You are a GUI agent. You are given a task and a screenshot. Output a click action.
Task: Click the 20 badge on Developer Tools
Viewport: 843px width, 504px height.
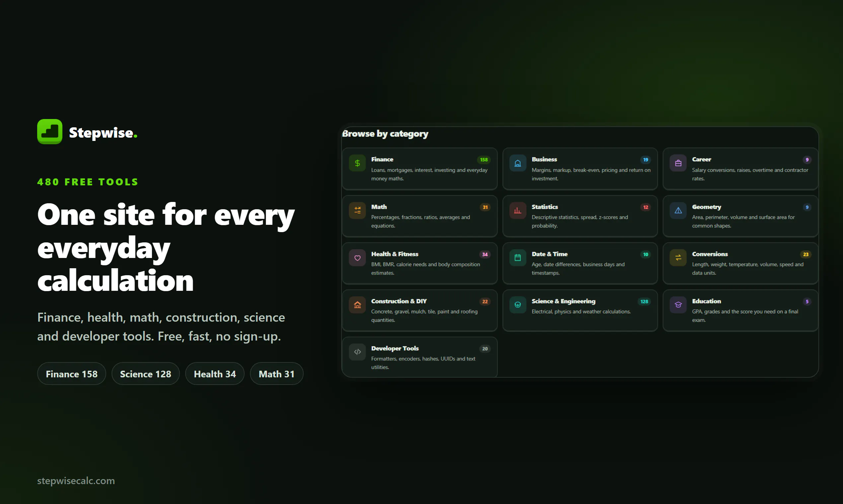(485, 349)
